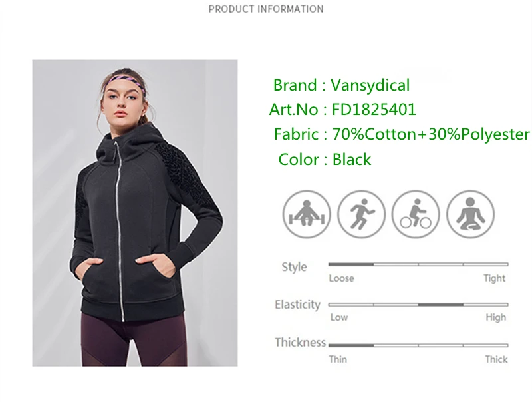Click the Thickness scale bar
532x402 pixels.
coord(418,345)
